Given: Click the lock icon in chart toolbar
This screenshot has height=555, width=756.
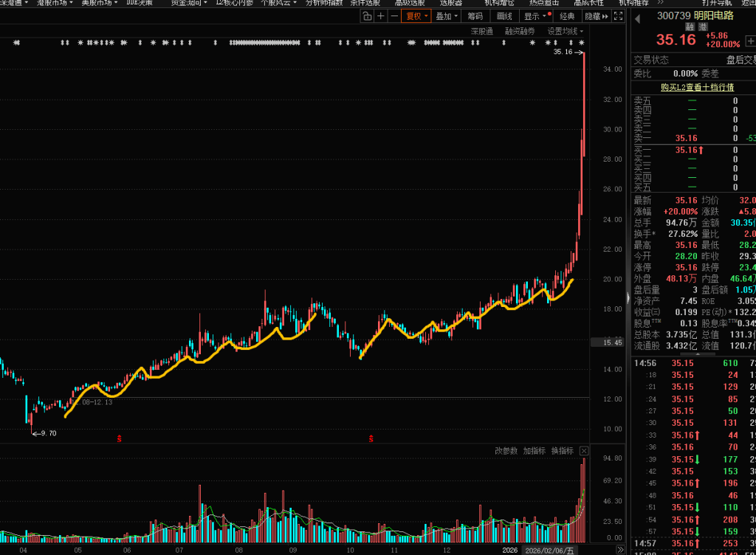Looking at the screenshot, I should point(368,16).
